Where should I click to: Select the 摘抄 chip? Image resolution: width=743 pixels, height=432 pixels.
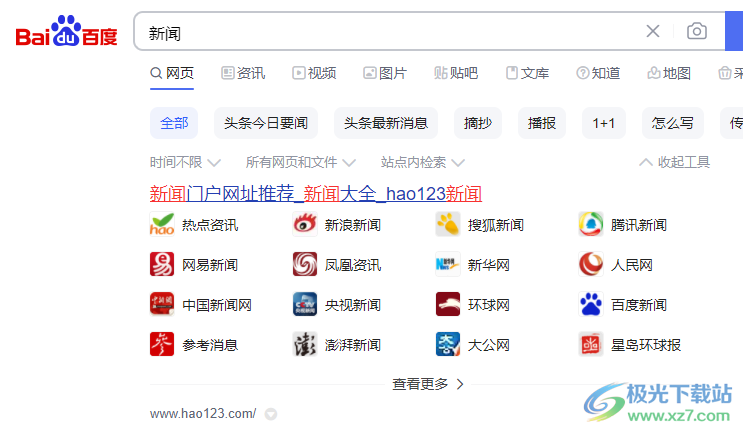click(478, 123)
